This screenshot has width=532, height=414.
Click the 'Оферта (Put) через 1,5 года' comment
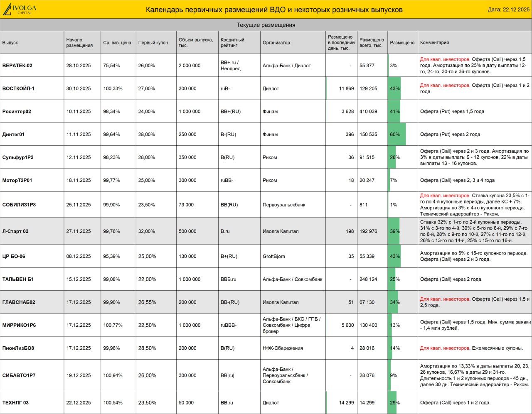coord(452,111)
